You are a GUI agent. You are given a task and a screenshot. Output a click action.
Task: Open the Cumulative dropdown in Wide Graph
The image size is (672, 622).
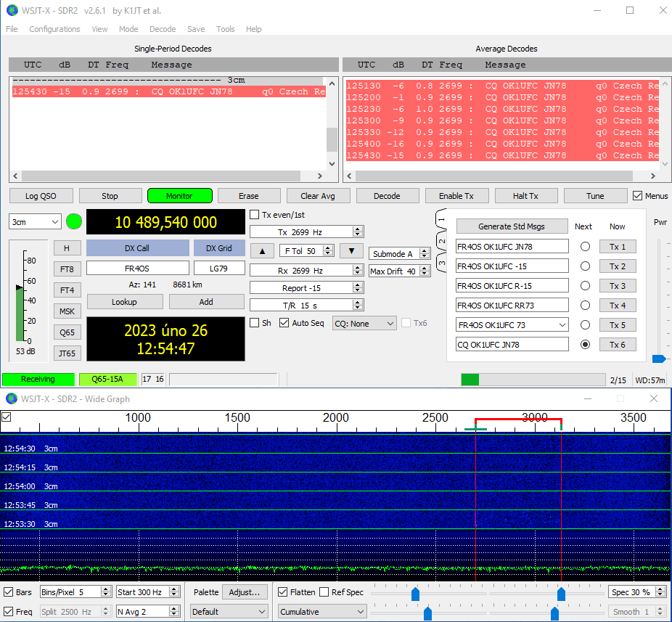coord(322,612)
